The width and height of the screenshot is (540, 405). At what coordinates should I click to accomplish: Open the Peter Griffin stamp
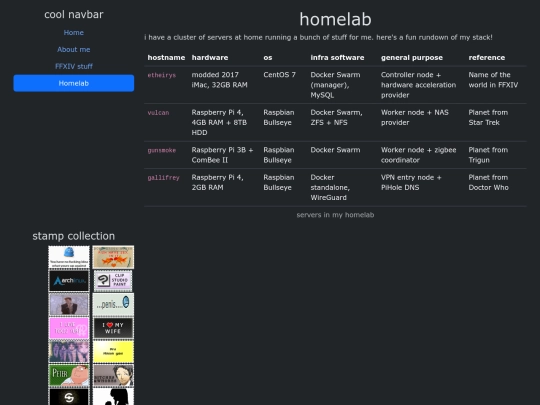tap(69, 375)
